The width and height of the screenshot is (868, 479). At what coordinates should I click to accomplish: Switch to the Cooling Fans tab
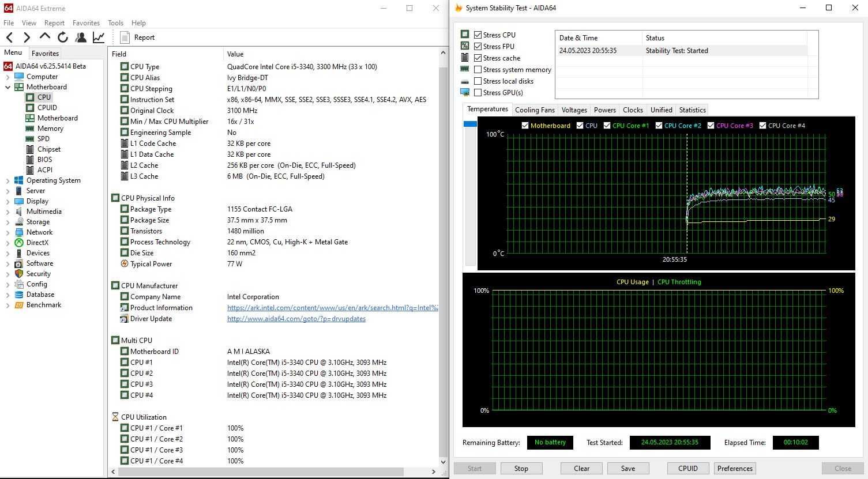(535, 110)
